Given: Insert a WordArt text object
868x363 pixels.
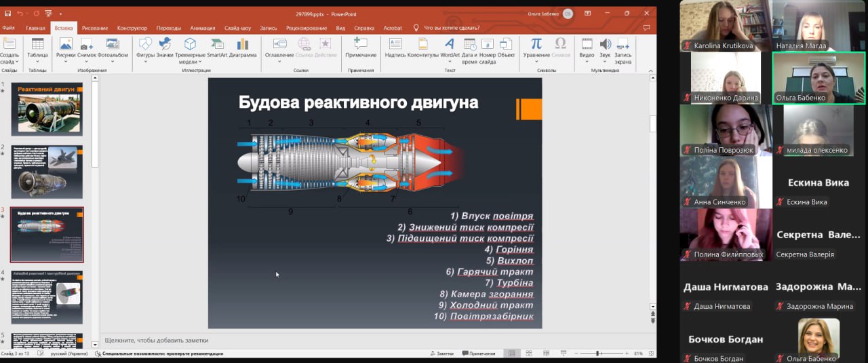Looking at the screenshot, I should click(x=450, y=47).
